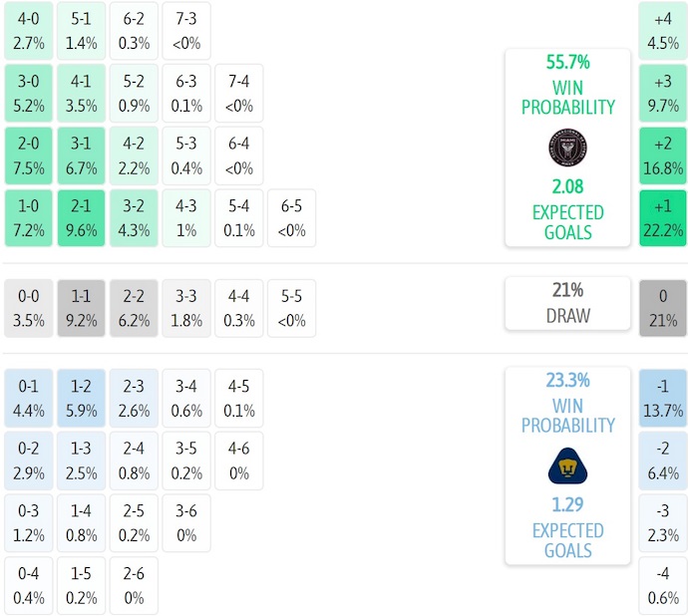688x616 pixels.
Task: Click the +4 goal margin cell
Action: click(x=663, y=30)
